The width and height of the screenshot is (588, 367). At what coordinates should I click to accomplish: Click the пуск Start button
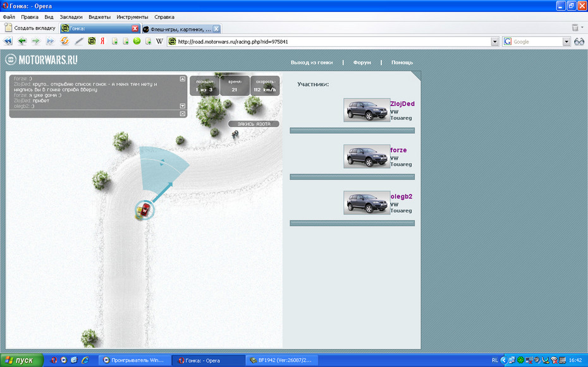pyautogui.click(x=21, y=360)
